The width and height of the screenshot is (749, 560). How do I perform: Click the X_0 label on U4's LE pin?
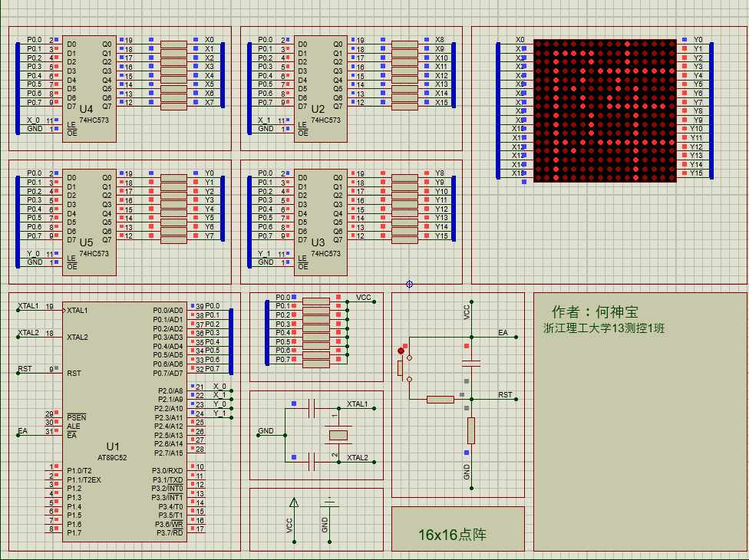pos(34,120)
